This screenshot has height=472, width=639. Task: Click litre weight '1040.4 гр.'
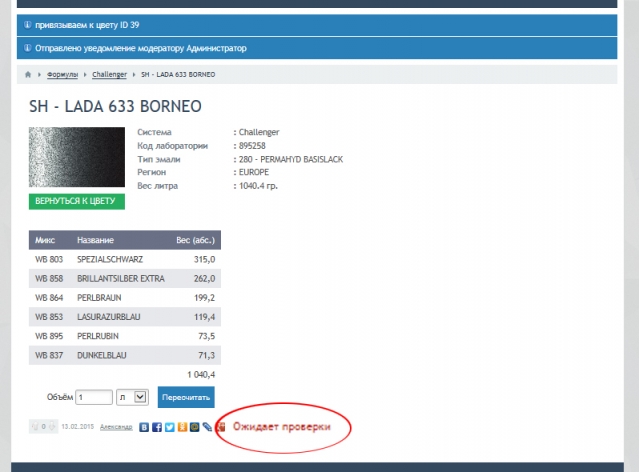point(258,185)
